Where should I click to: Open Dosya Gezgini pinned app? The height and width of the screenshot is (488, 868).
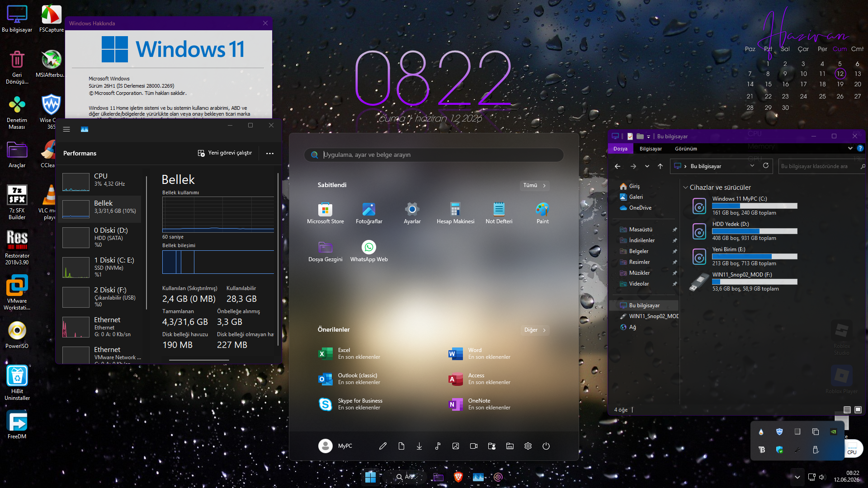point(325,251)
